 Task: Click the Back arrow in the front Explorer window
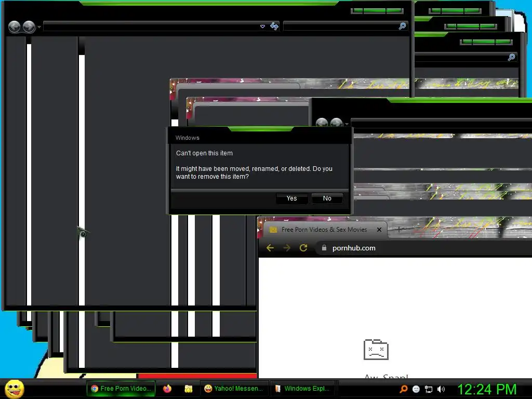click(14, 27)
